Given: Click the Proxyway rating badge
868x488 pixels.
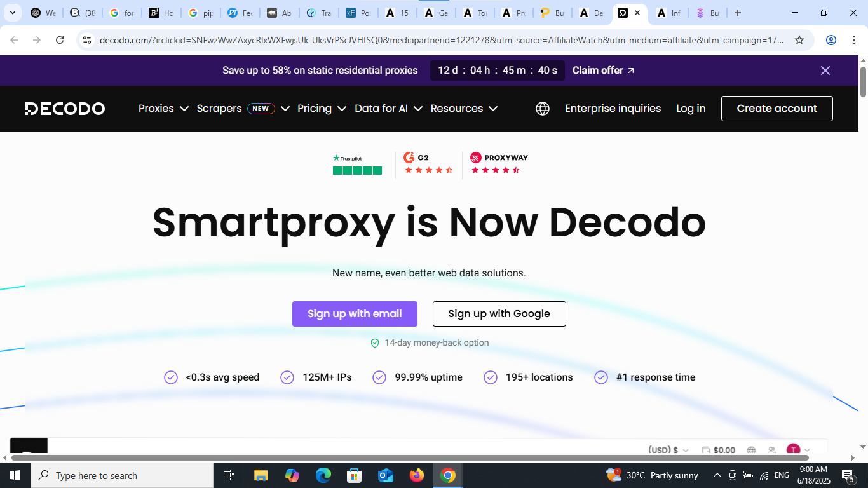Looking at the screenshot, I should [499, 163].
